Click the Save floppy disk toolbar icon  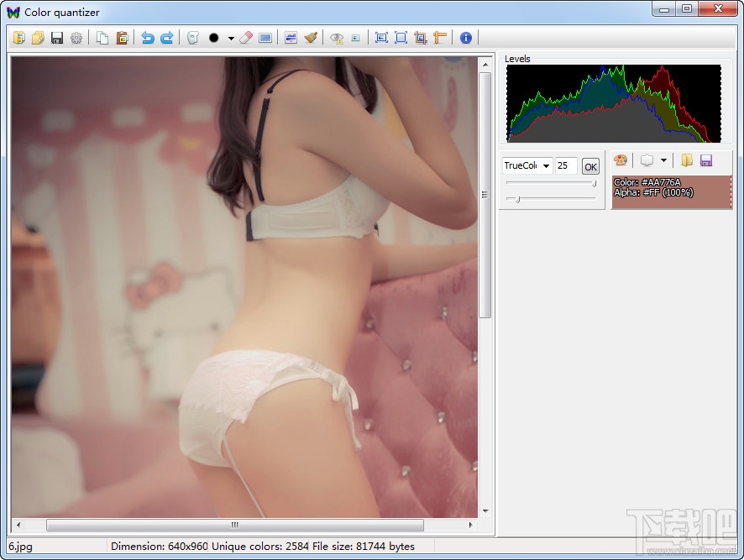click(57, 38)
